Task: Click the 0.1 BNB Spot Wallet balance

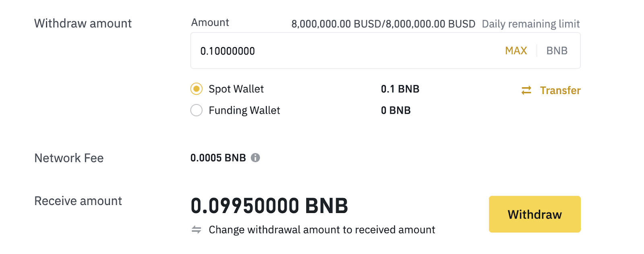Action: (400, 89)
